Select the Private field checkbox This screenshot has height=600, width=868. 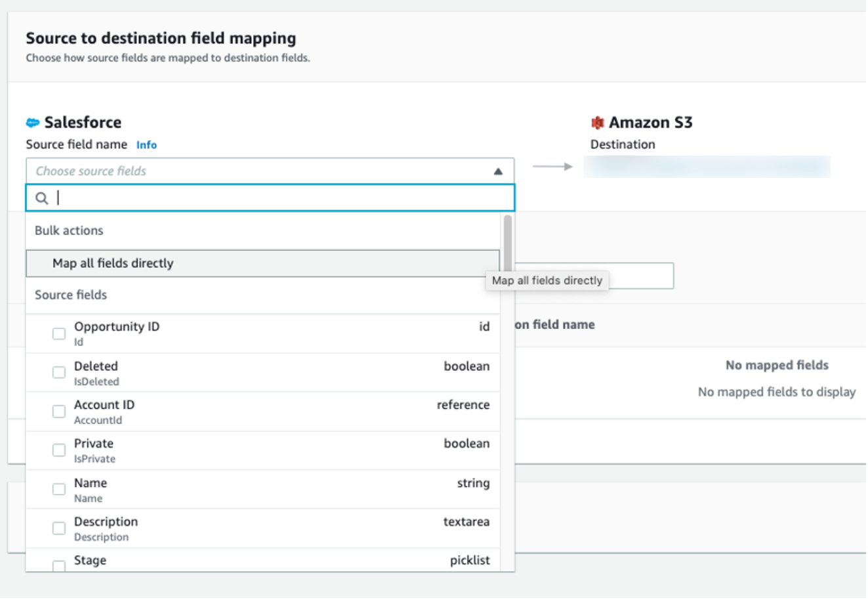59,450
